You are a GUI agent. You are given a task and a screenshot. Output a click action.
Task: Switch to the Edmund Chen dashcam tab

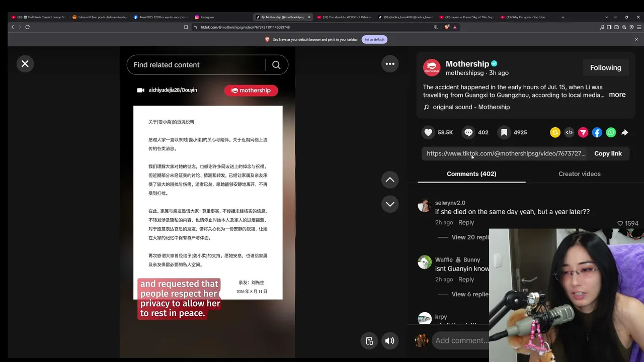pyautogui.click(x=99, y=17)
